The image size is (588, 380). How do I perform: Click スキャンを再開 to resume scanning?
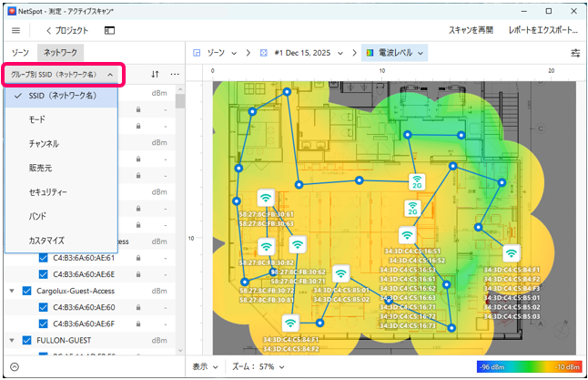tap(471, 30)
